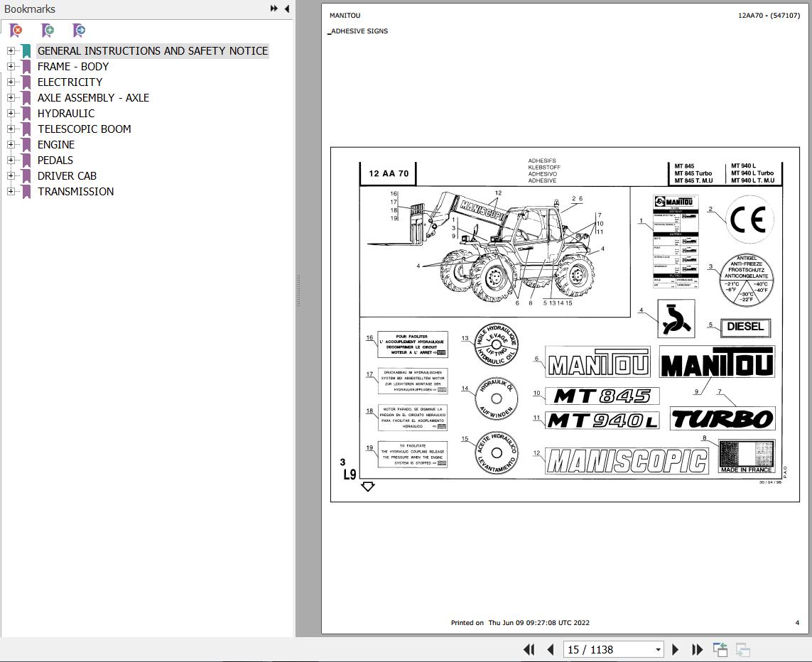Expand the TRANSMISSION bookmark node
812x662 pixels.
11,191
